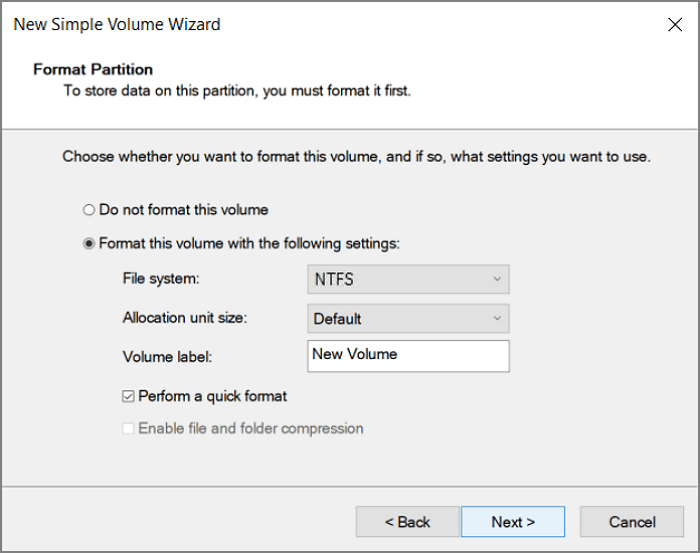The height and width of the screenshot is (553, 700).
Task: Open the File system dropdown showing NTFS
Action: point(407,279)
